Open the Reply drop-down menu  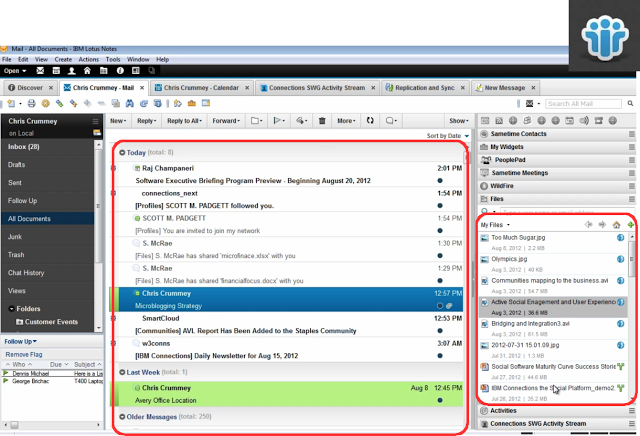(147, 121)
